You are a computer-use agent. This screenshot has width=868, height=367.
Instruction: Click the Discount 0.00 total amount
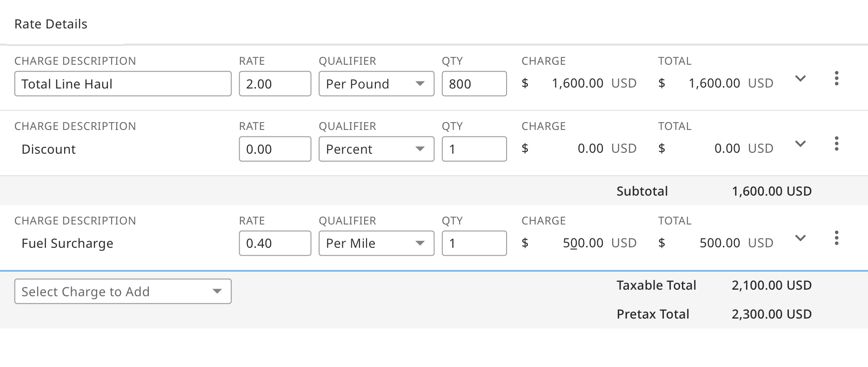coord(727,149)
